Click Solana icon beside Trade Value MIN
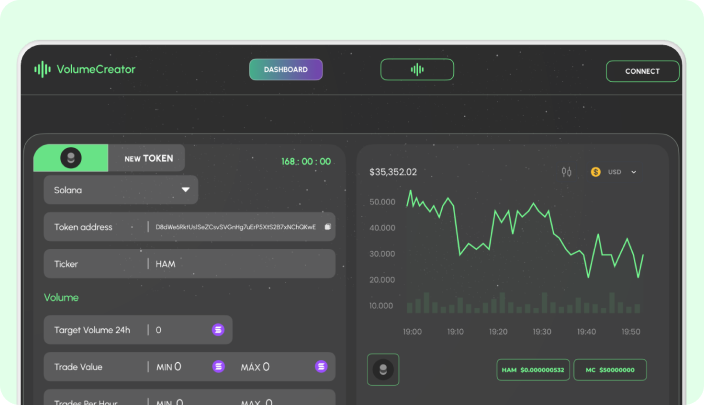The height and width of the screenshot is (405, 704). click(x=218, y=367)
